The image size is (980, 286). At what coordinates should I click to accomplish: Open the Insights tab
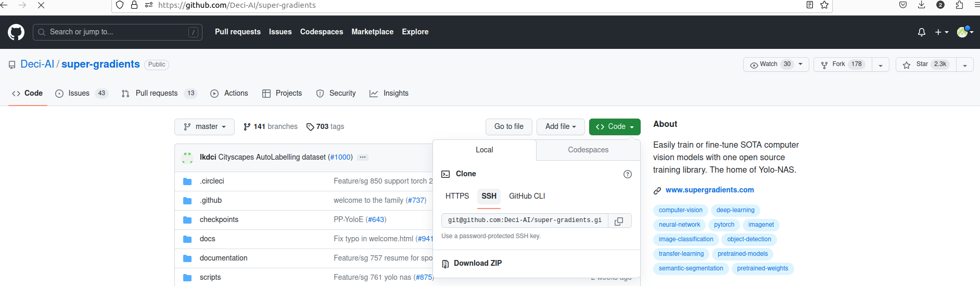pos(389,94)
